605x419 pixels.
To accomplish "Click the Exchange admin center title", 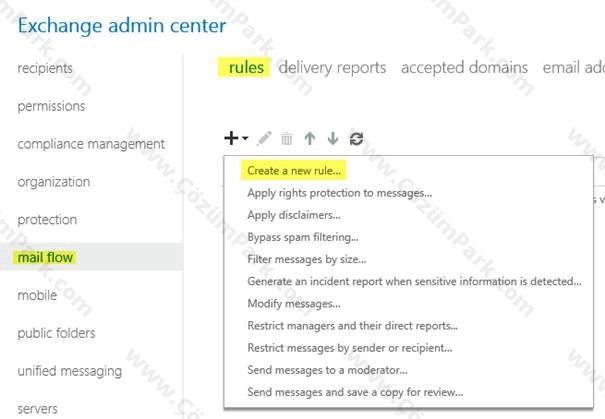I will 122,26.
